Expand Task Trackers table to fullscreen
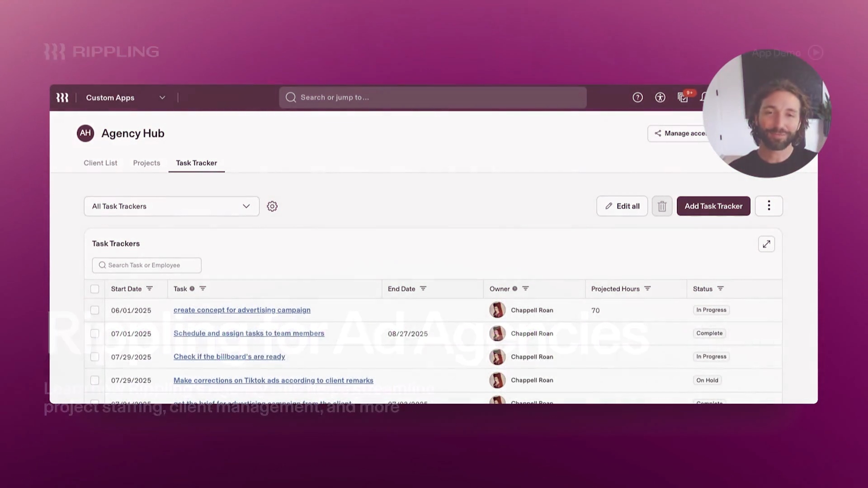868x488 pixels. point(766,244)
